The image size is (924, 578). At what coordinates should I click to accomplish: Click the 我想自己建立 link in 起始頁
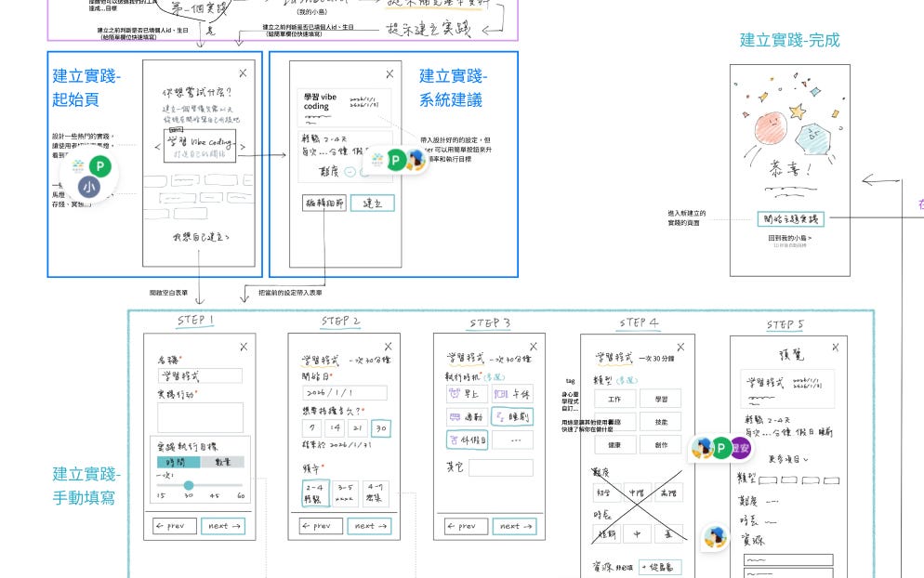(x=201, y=237)
